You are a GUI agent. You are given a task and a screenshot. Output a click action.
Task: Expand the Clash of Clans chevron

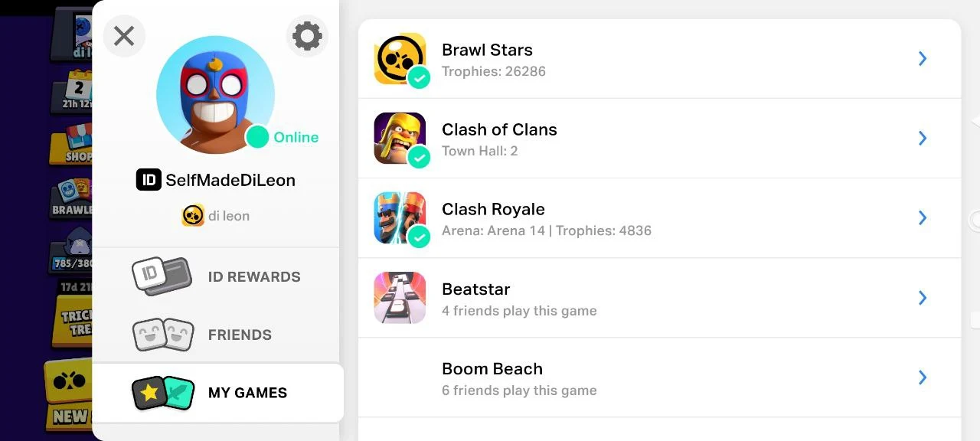(x=923, y=139)
